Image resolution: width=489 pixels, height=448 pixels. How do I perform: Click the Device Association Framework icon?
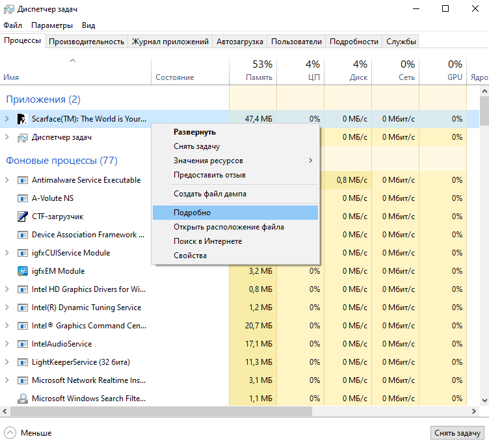point(22,235)
